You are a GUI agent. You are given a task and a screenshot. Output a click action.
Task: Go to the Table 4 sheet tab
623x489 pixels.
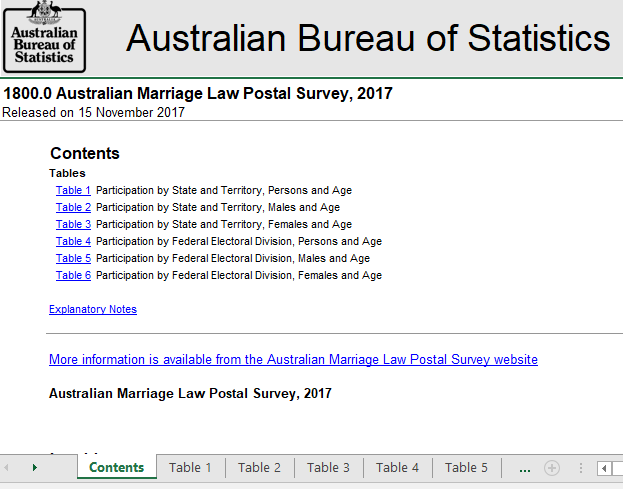(397, 468)
